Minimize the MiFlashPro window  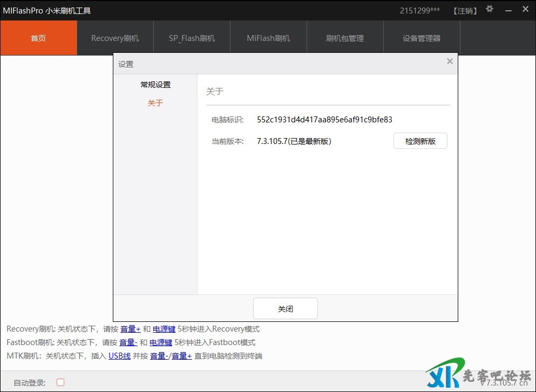(508, 10)
